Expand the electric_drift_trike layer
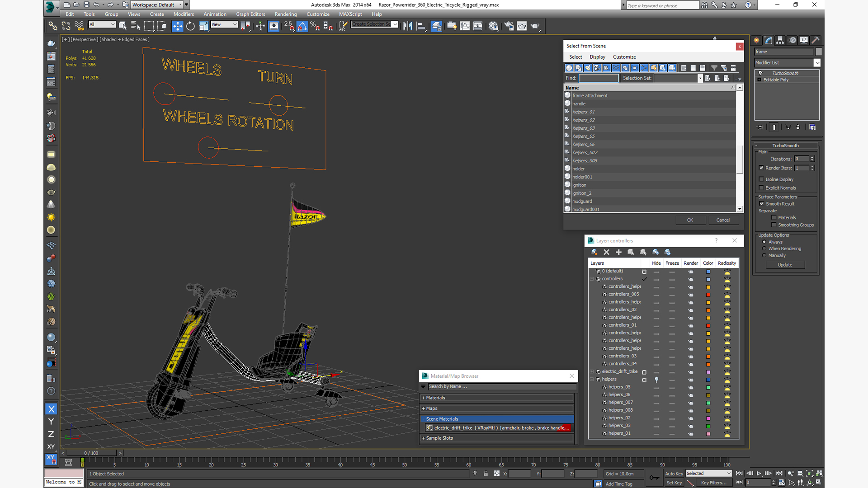The width and height of the screenshot is (868, 488). (592, 372)
